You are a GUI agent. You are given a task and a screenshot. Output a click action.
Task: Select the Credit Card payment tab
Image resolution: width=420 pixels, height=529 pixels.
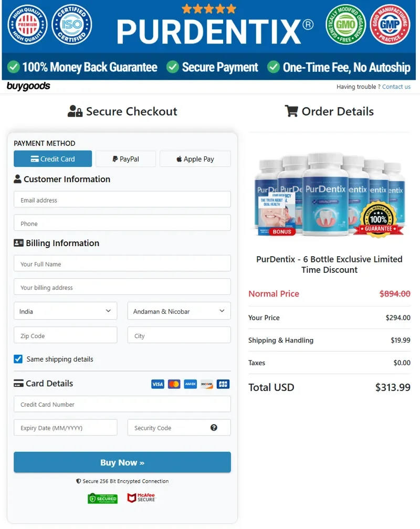pos(52,158)
